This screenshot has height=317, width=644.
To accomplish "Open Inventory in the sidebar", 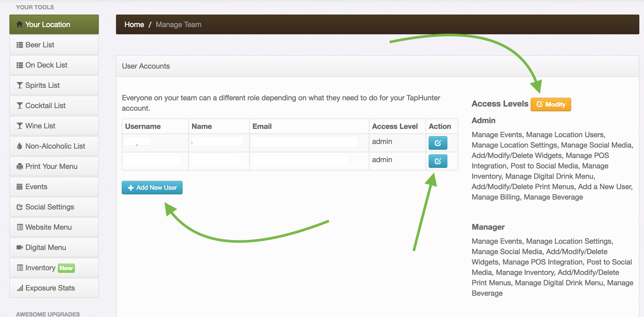I will click(x=54, y=268).
